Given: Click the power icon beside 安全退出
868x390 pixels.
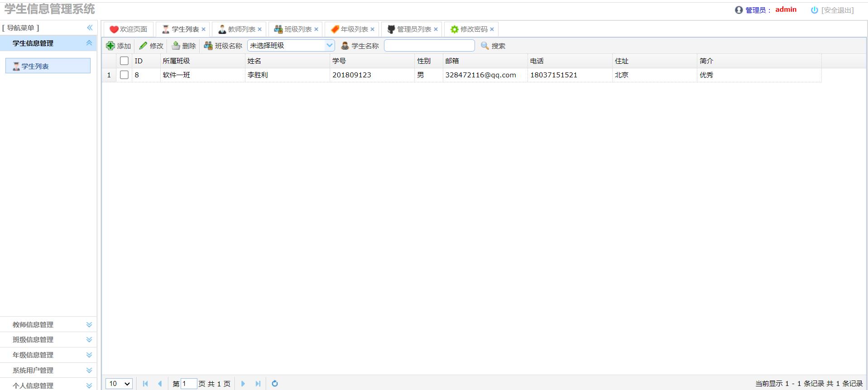Looking at the screenshot, I should pos(814,10).
